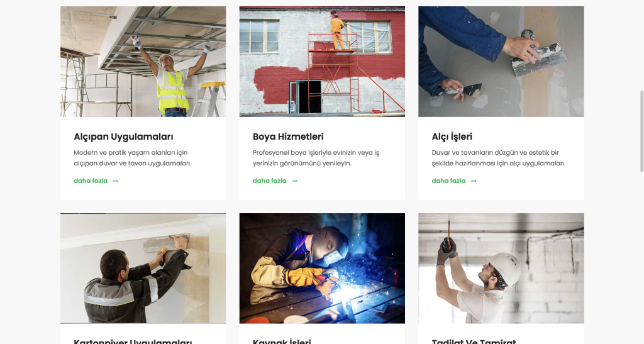Click the Alçı İşleri heading
The image size is (644, 344).
(452, 136)
